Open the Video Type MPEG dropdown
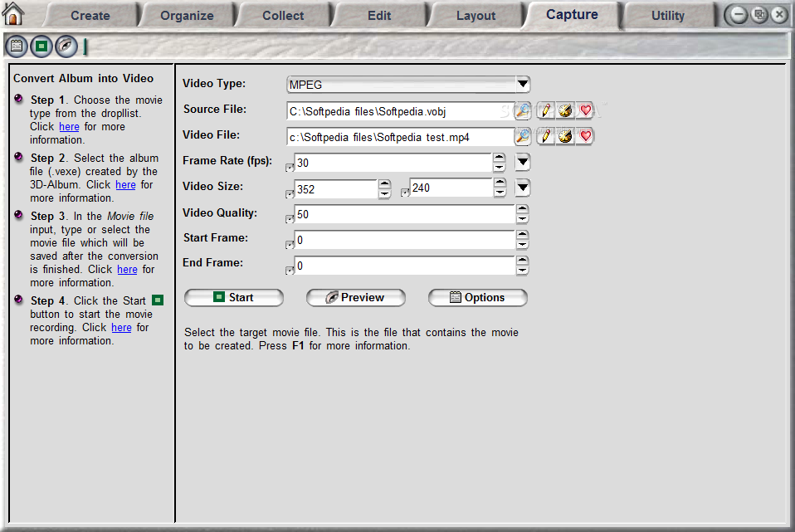The width and height of the screenshot is (795, 532). click(523, 84)
